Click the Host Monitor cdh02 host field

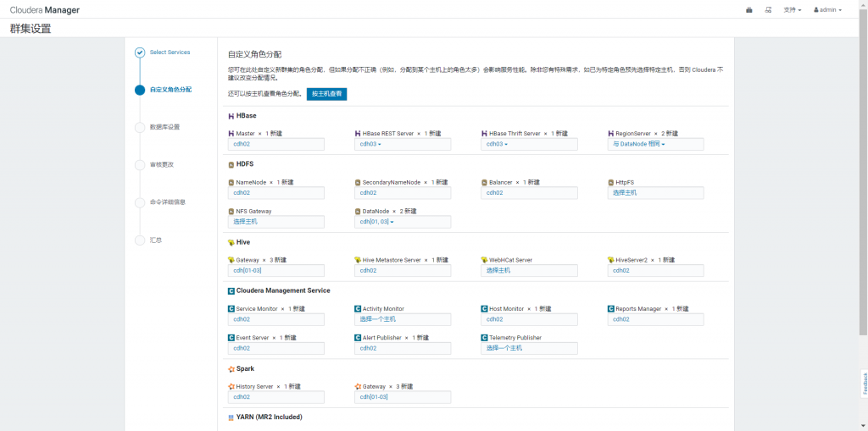(x=529, y=319)
